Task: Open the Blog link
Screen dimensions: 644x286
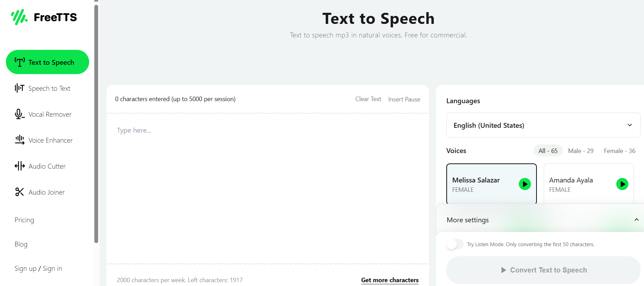Action: coord(21,244)
